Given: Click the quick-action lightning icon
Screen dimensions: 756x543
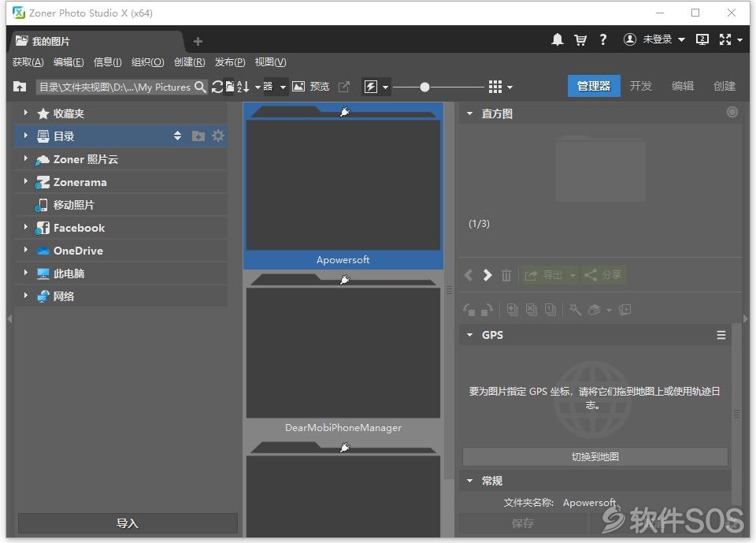Looking at the screenshot, I should [370, 87].
